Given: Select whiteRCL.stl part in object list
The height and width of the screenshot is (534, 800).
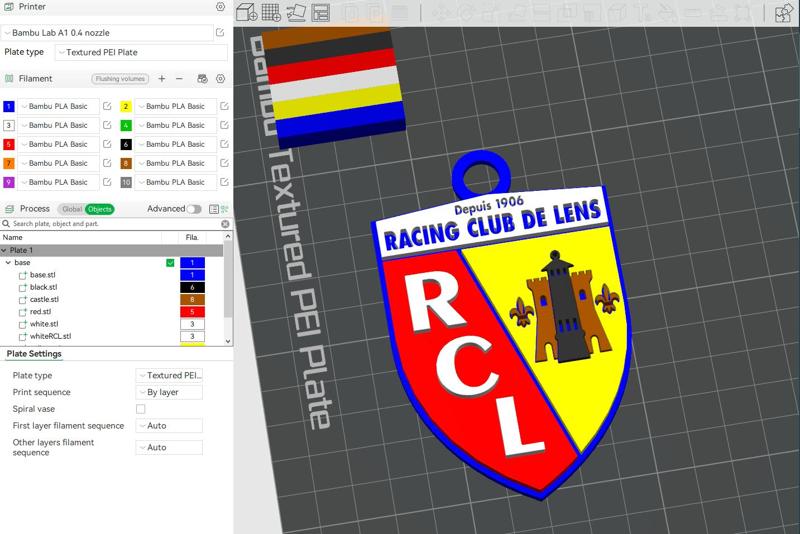Looking at the screenshot, I should click(x=50, y=336).
